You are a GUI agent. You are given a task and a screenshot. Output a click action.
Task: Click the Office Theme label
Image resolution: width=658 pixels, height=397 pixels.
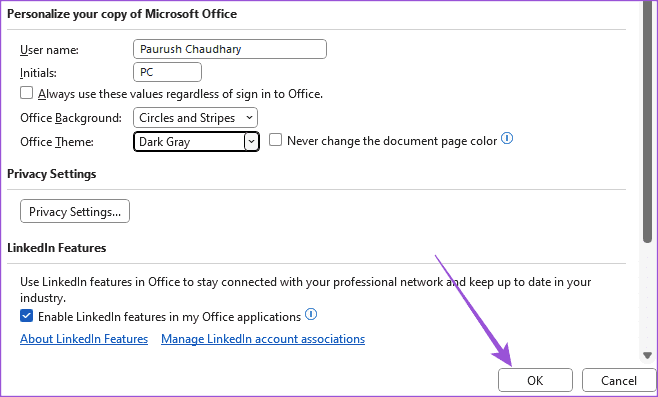click(57, 142)
